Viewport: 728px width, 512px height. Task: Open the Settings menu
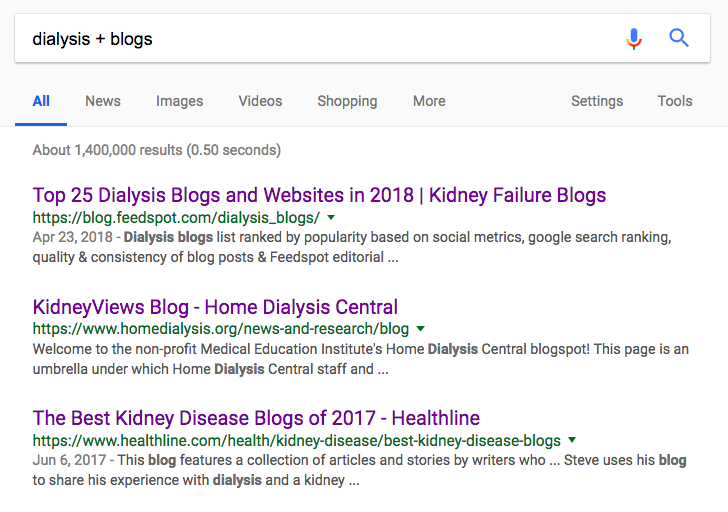(597, 101)
